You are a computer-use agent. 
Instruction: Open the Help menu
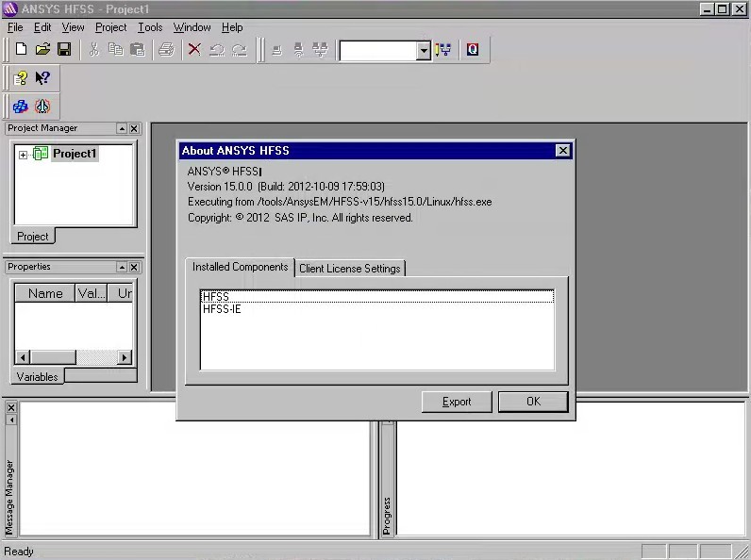232,27
